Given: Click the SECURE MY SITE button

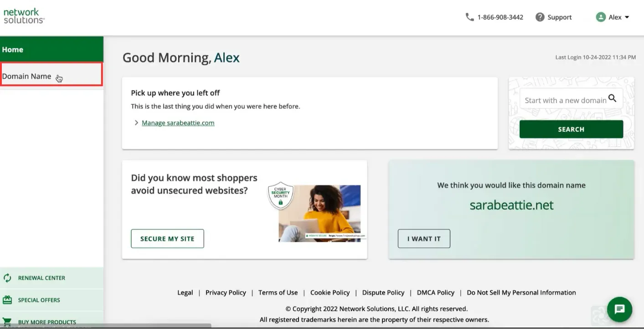Looking at the screenshot, I should point(167,239).
